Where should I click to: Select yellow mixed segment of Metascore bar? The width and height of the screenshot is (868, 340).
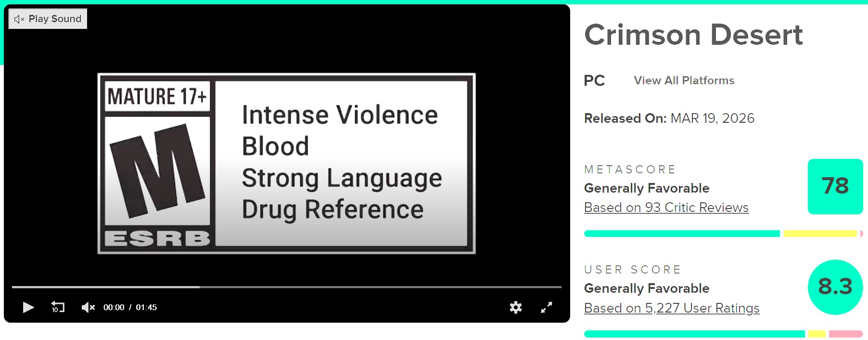pos(820,234)
